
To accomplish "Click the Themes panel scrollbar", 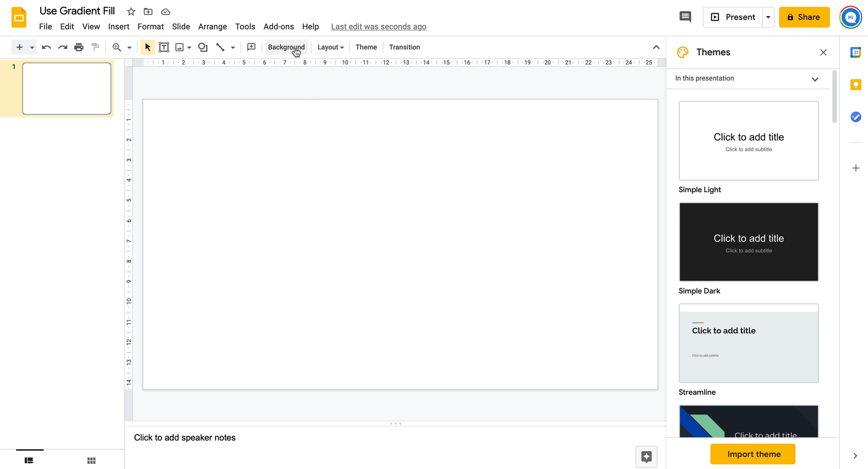I will [835, 97].
